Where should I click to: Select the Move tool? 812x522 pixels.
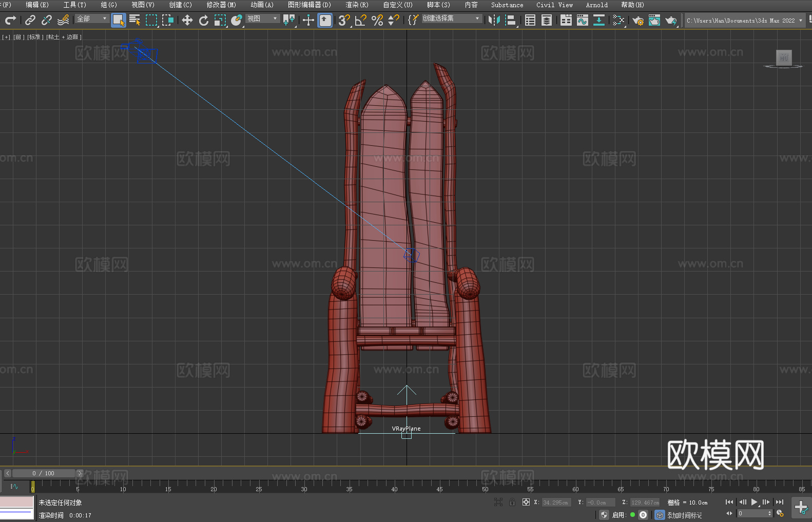(187, 20)
